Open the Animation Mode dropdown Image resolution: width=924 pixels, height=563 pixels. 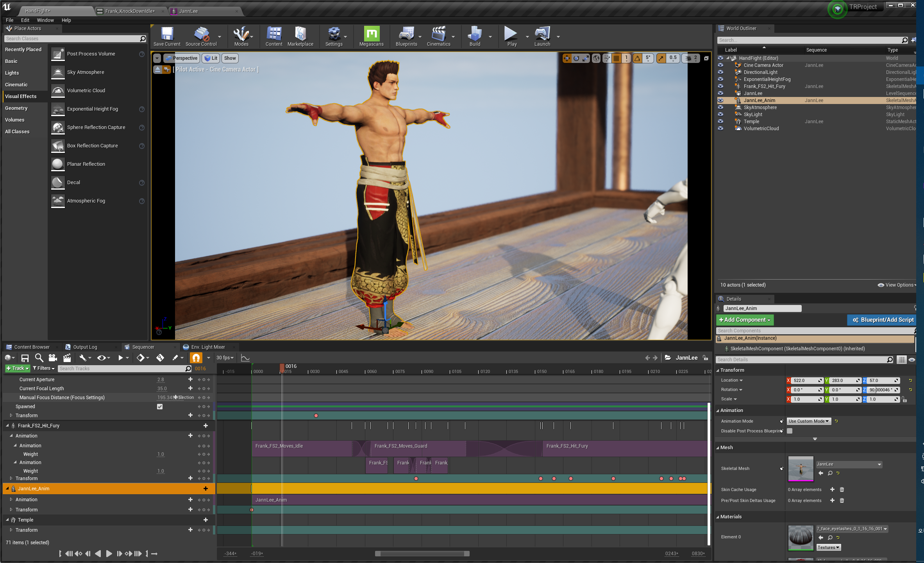(808, 421)
